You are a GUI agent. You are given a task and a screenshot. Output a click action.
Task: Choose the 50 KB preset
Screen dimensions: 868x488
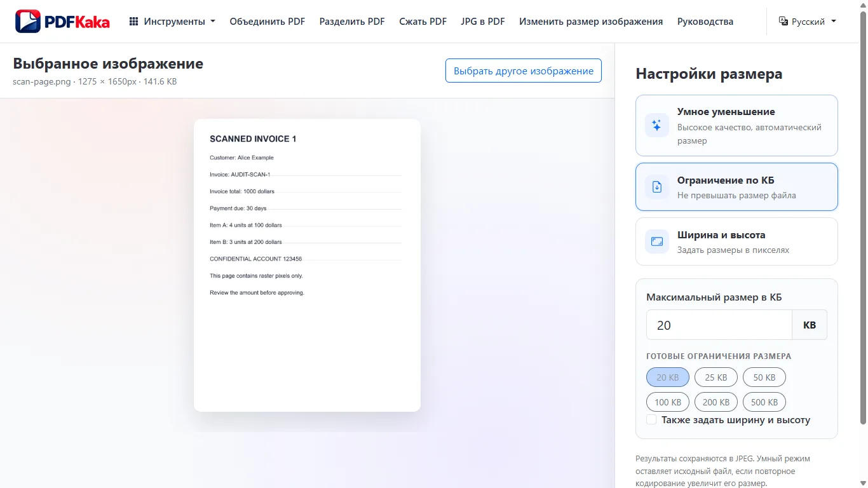tap(764, 377)
